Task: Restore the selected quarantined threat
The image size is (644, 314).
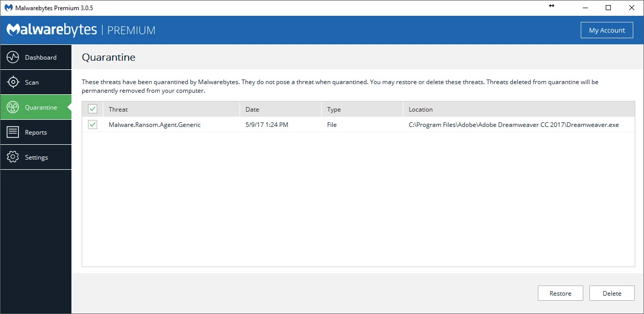Action: (560, 293)
